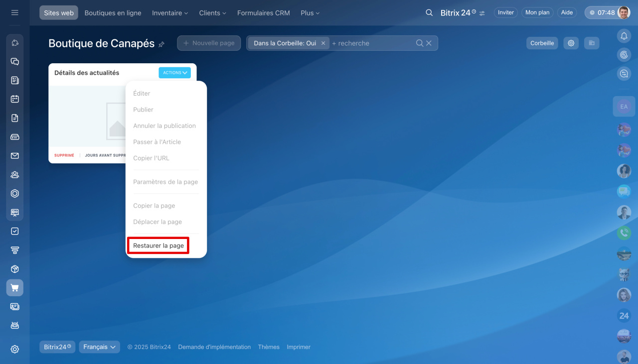Click the pin icon beside Boutique de Canapés
The height and width of the screenshot is (364, 638).
click(x=161, y=44)
